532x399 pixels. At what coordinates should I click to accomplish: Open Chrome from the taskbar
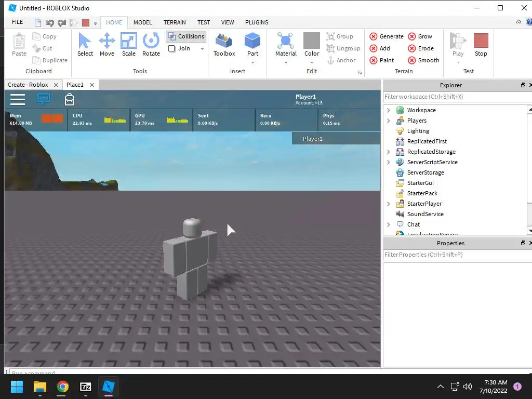(x=62, y=387)
